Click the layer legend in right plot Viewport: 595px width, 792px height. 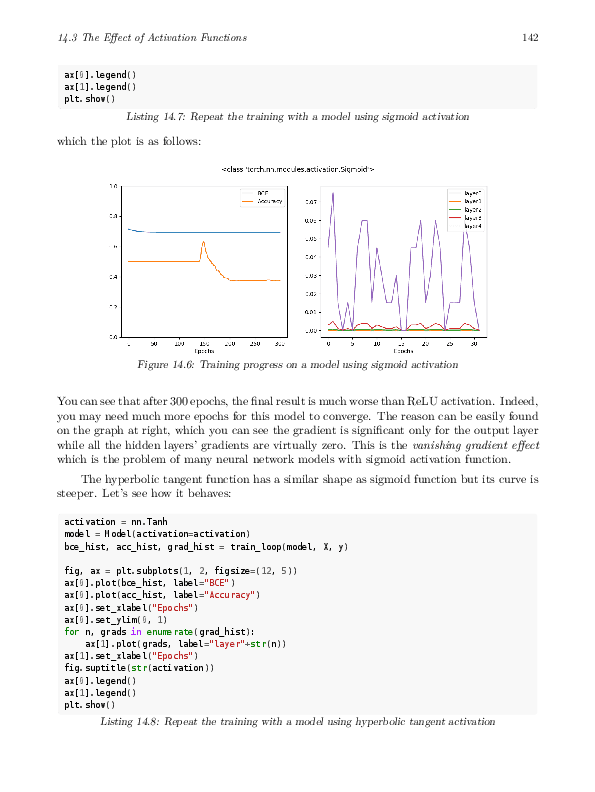pos(466,210)
